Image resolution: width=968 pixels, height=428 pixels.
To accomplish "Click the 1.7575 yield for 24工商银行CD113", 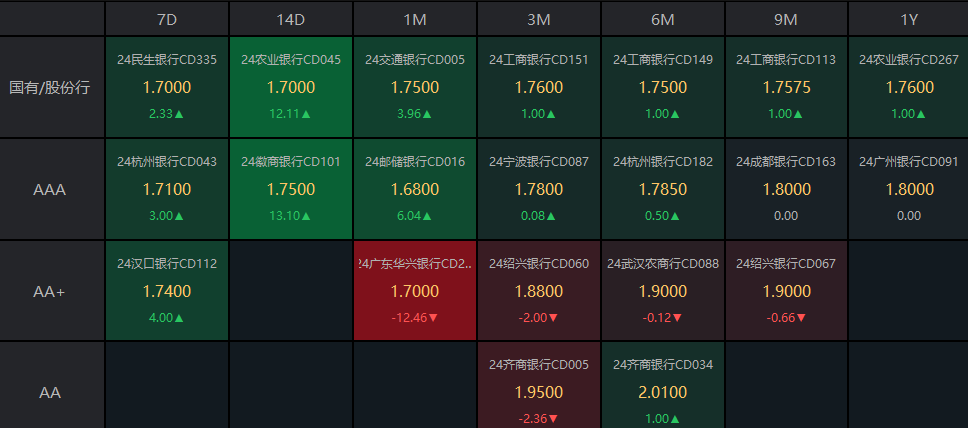I will point(786,88).
